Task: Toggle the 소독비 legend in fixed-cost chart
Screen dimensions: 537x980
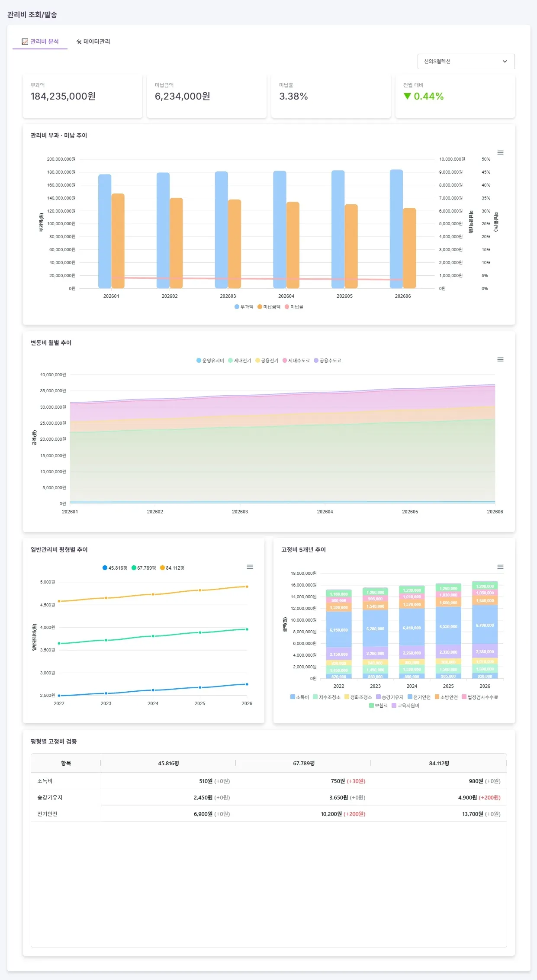Action: click(300, 697)
